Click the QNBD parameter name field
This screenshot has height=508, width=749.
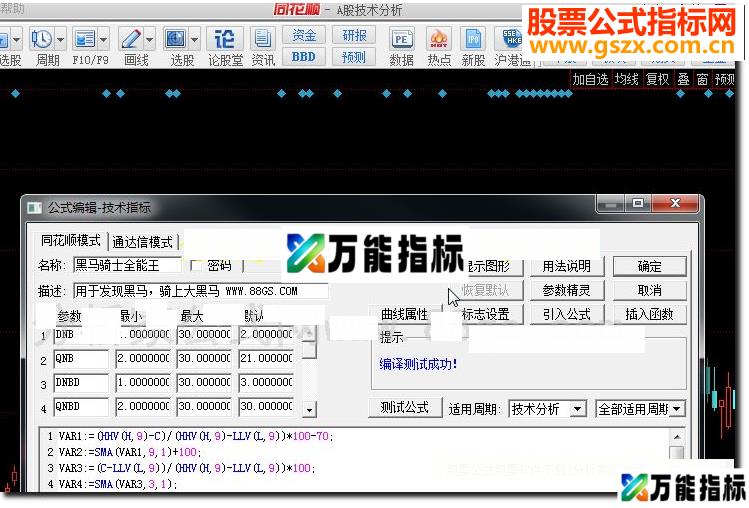pyautogui.click(x=81, y=406)
